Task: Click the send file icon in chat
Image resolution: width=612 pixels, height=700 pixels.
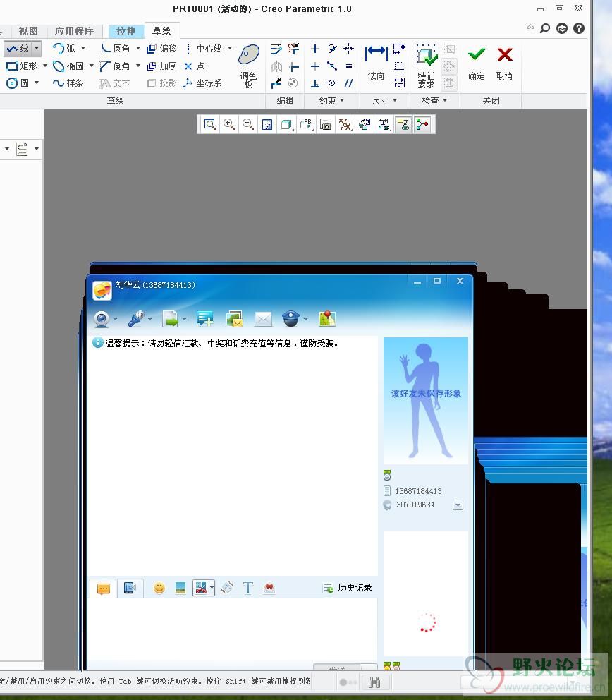Action: [x=171, y=319]
